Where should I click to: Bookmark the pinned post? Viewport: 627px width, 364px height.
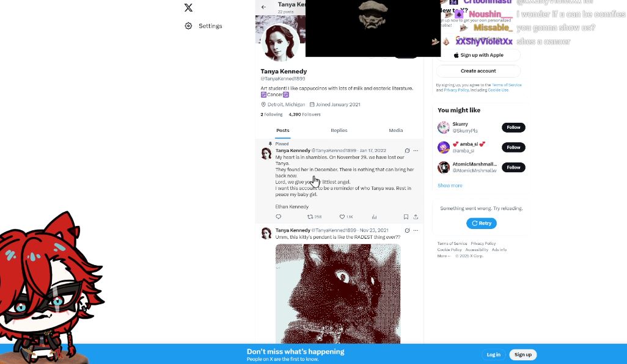coord(406,217)
